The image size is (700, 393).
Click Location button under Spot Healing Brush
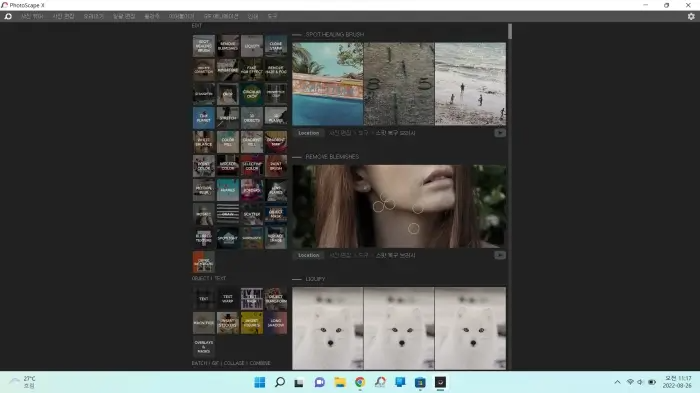[308, 133]
